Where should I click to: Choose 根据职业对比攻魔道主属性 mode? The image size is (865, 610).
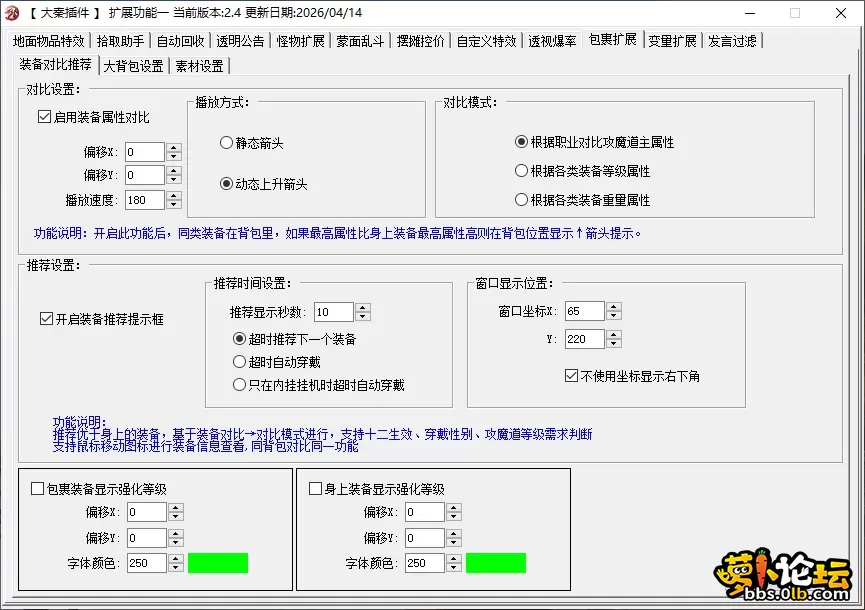(595, 142)
